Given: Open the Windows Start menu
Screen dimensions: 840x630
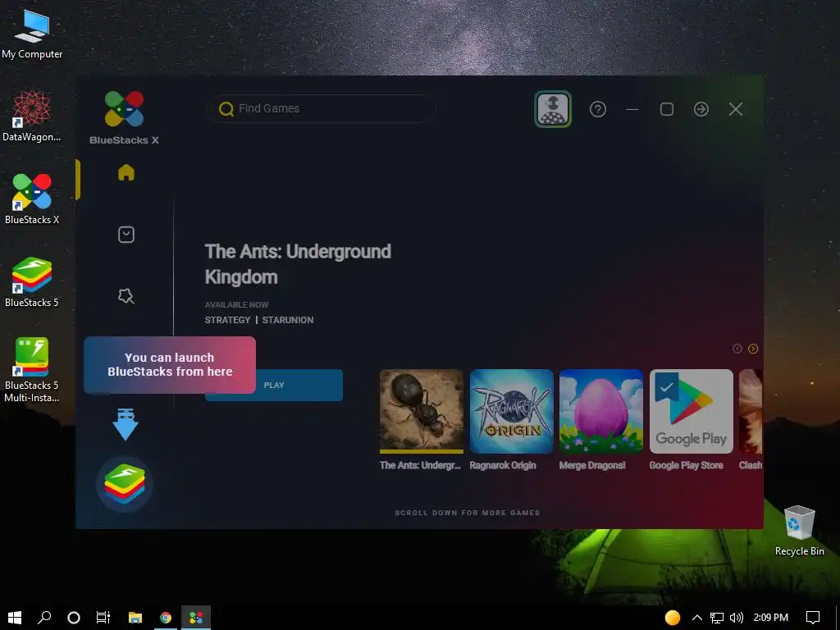Looking at the screenshot, I should coord(15,617).
